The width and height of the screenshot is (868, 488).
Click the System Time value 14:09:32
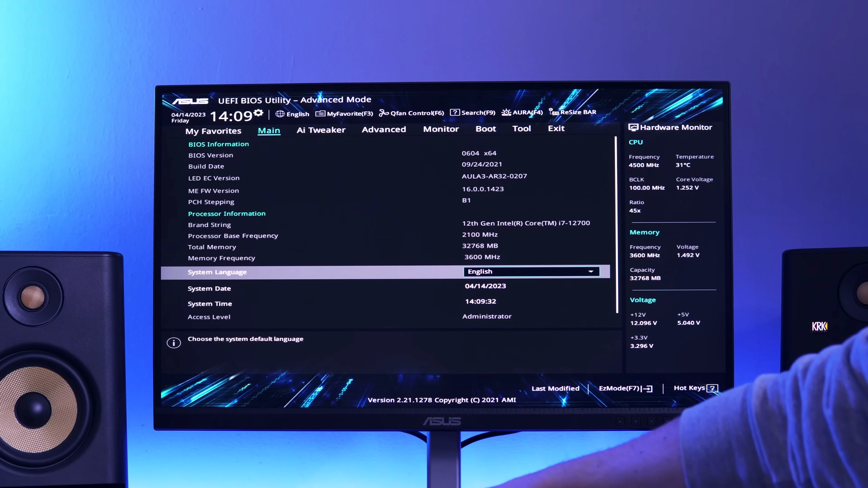(x=481, y=301)
